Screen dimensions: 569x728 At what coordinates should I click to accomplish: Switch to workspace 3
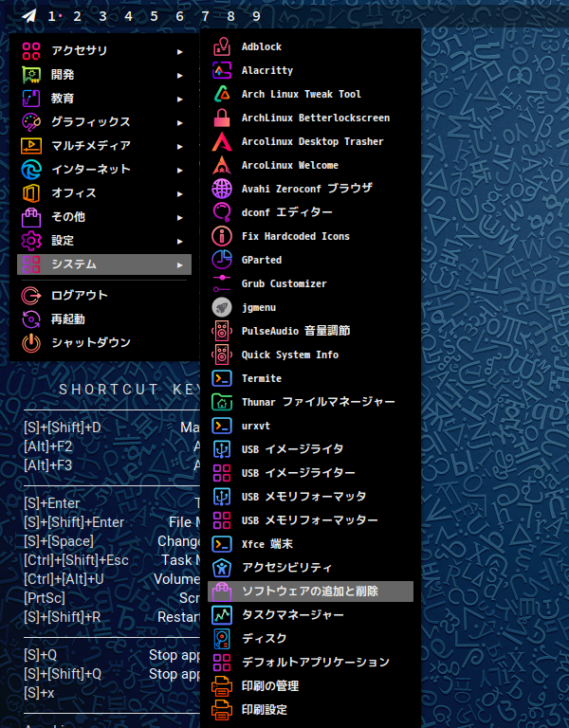tap(102, 17)
